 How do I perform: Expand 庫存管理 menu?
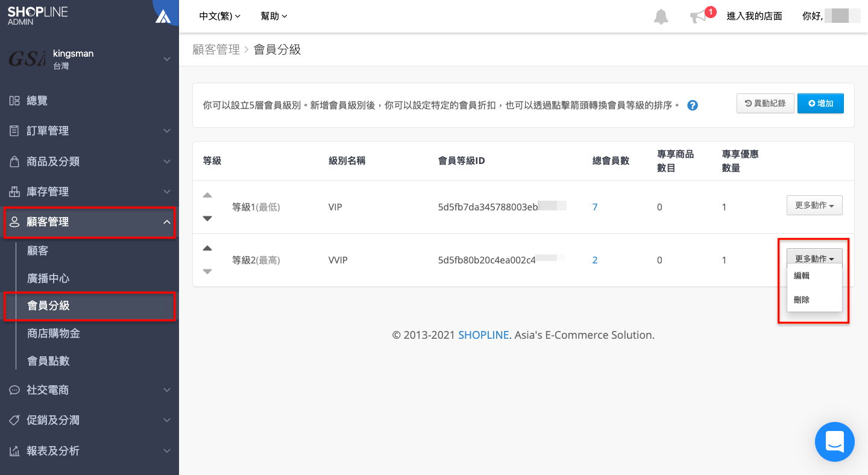point(89,192)
